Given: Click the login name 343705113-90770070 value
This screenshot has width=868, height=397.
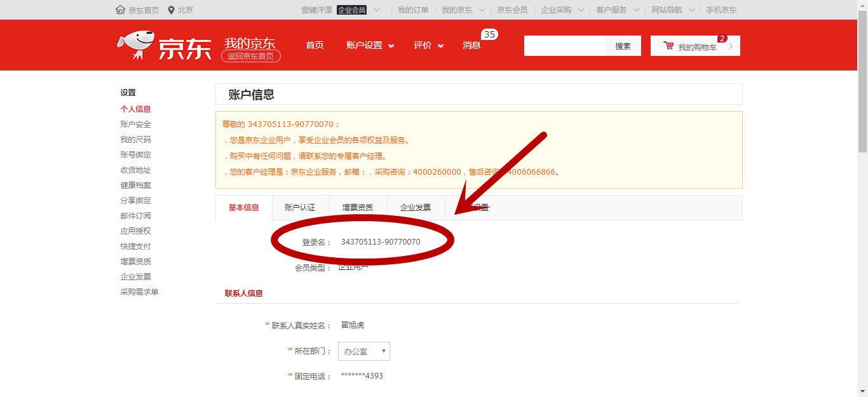Looking at the screenshot, I should coord(381,242).
